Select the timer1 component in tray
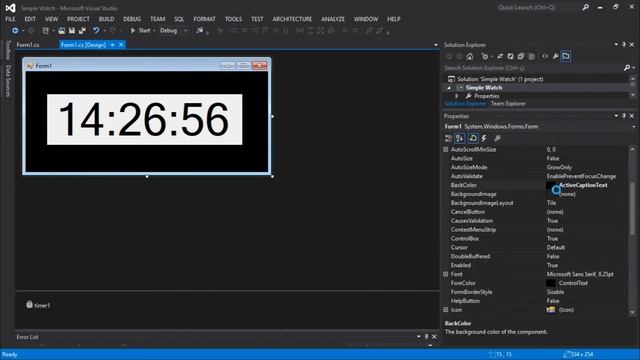 [38, 305]
